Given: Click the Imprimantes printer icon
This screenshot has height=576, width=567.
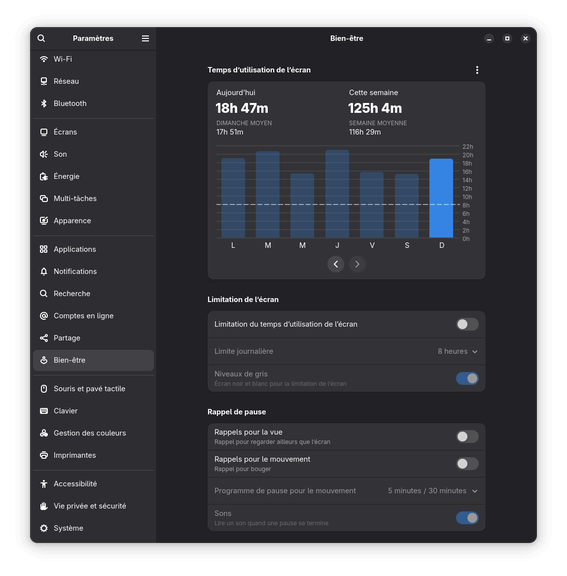Looking at the screenshot, I should [44, 455].
